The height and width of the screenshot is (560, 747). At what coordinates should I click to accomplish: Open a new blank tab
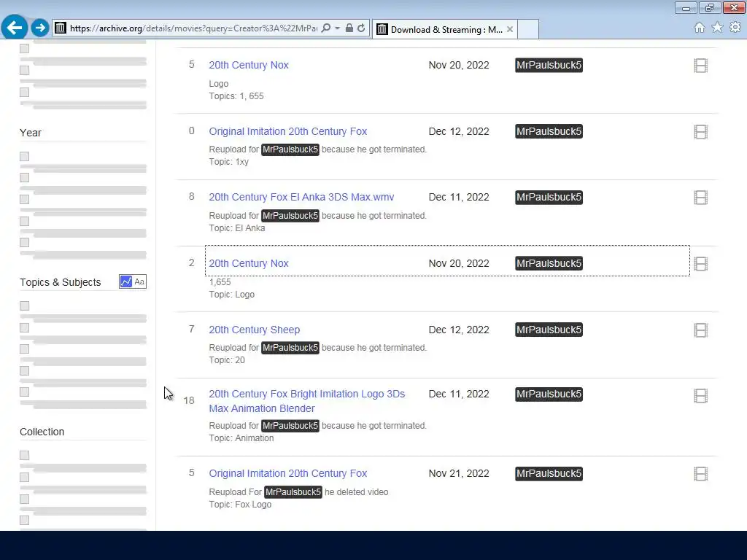528,29
